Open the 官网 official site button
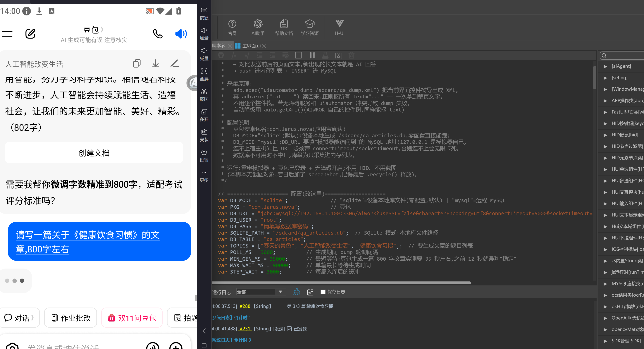644x349 pixels. pos(232,27)
